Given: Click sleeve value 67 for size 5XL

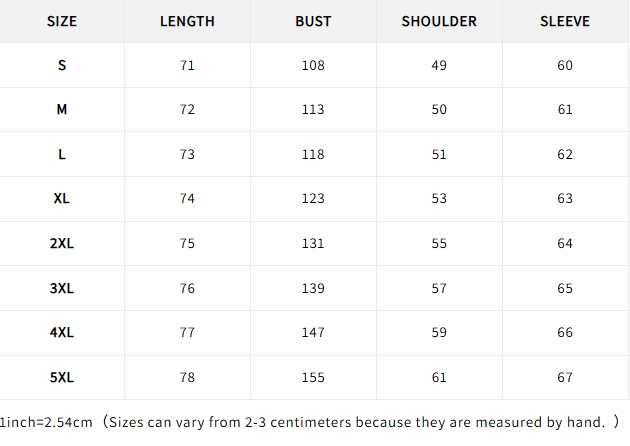Looking at the screenshot, I should (x=565, y=378).
